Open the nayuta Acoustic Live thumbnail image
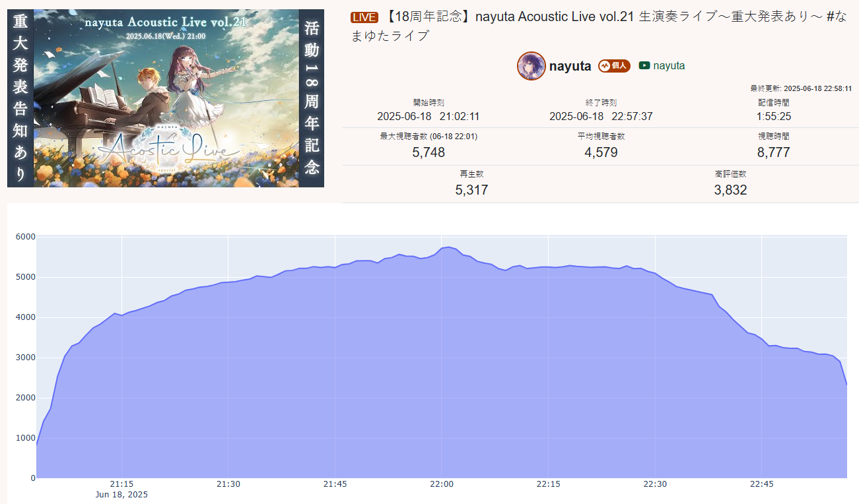The height and width of the screenshot is (504, 859). click(x=166, y=98)
